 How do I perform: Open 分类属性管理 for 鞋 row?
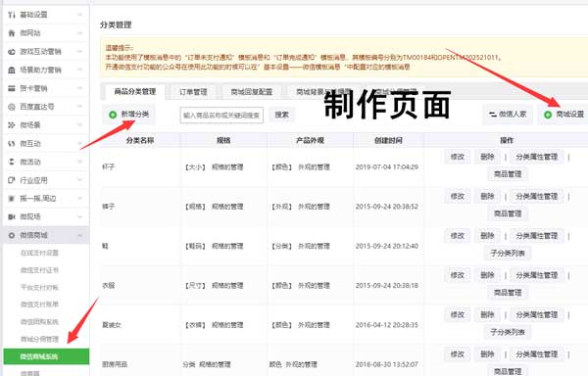[537, 236]
